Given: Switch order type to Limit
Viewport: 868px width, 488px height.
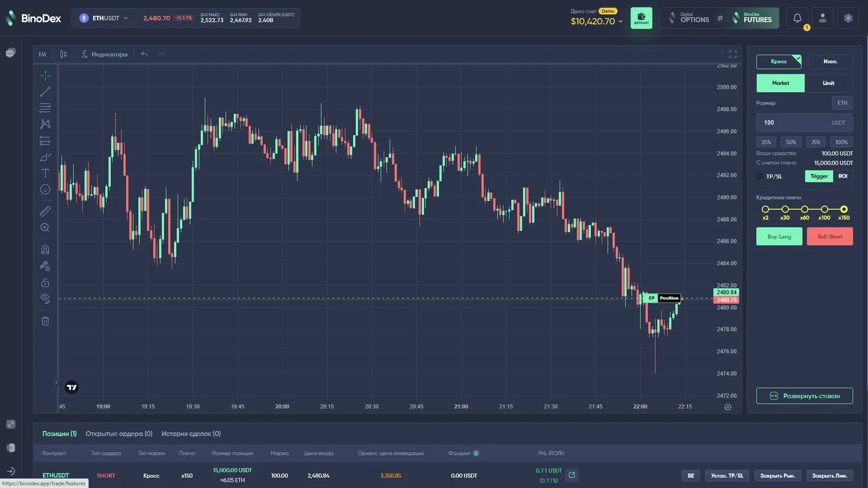Looking at the screenshot, I should tap(828, 83).
